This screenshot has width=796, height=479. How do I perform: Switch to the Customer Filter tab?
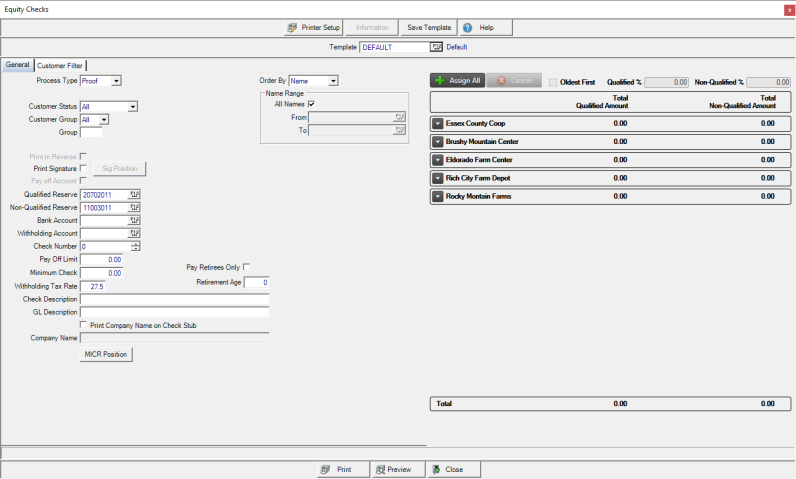point(60,66)
